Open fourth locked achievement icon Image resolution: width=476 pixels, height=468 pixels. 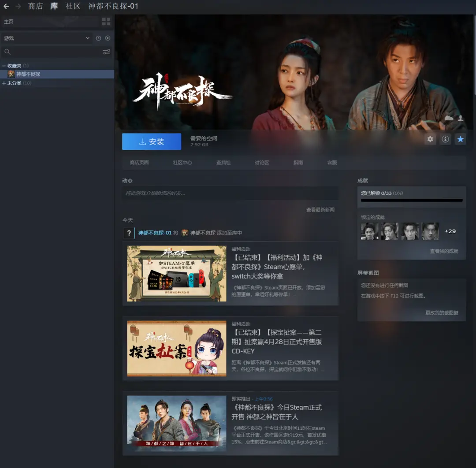click(430, 231)
